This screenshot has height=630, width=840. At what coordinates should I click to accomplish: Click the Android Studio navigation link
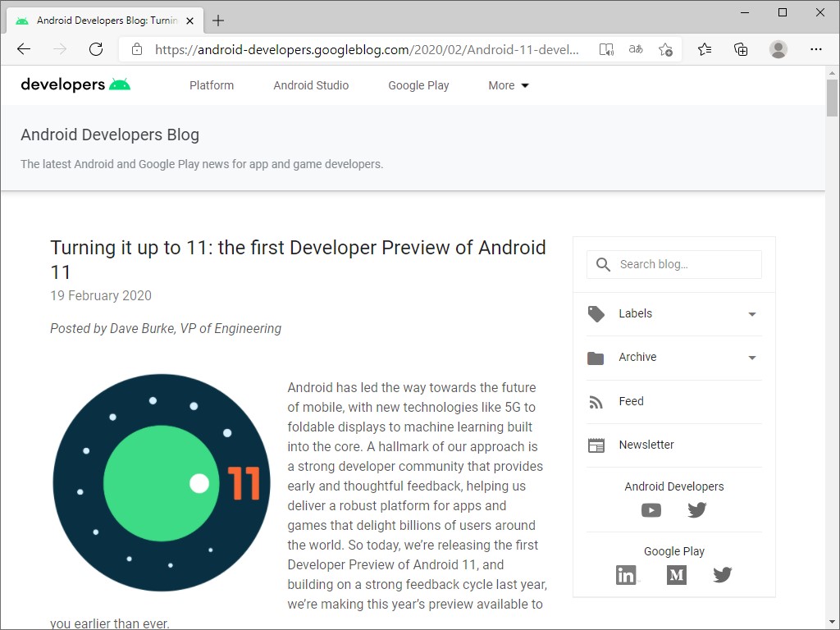point(311,85)
